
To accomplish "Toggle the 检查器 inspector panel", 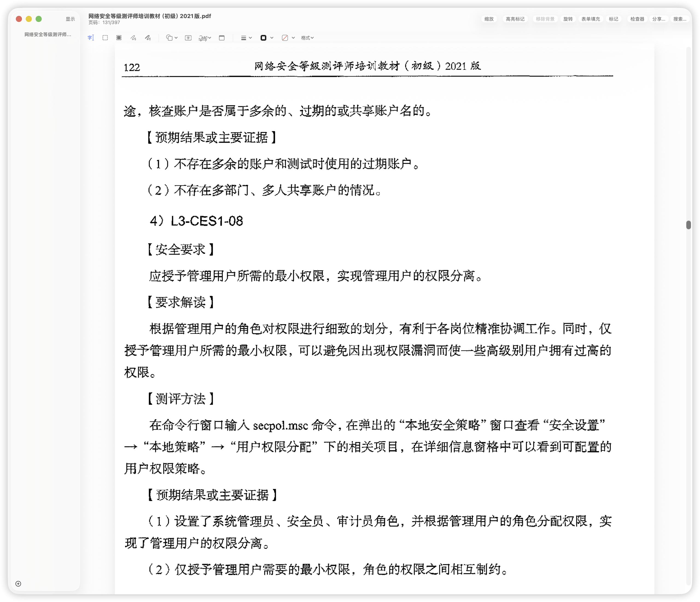I will pyautogui.click(x=637, y=19).
